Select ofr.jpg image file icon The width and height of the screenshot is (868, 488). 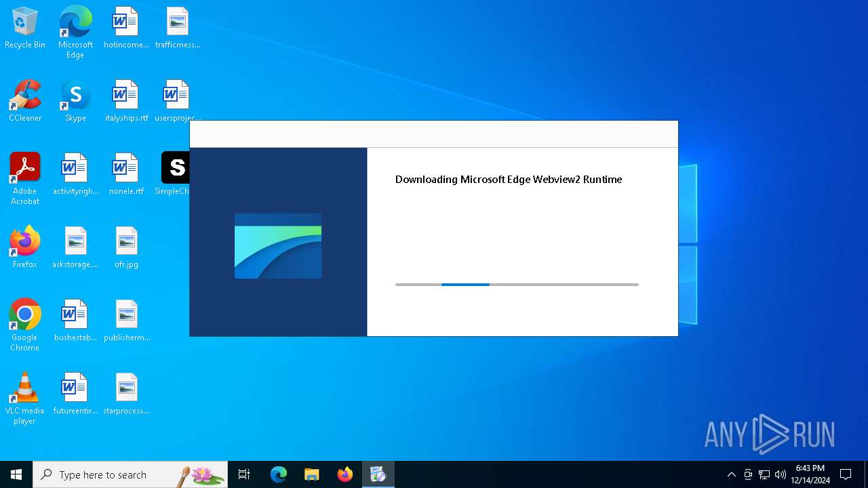click(126, 248)
